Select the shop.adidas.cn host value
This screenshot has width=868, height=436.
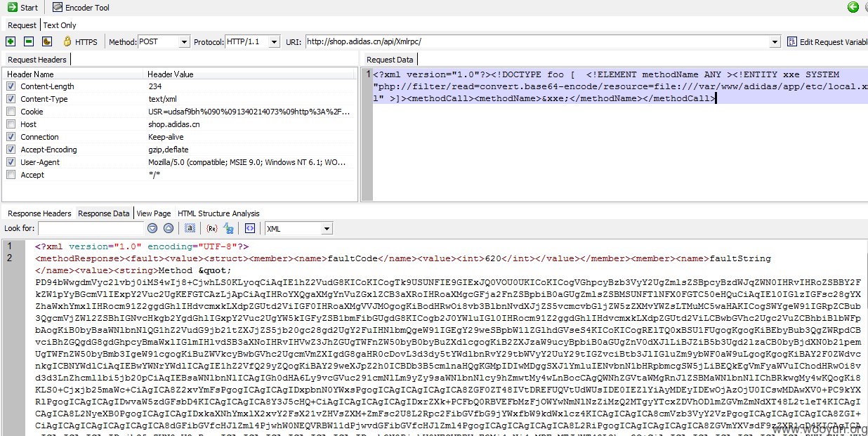173,124
